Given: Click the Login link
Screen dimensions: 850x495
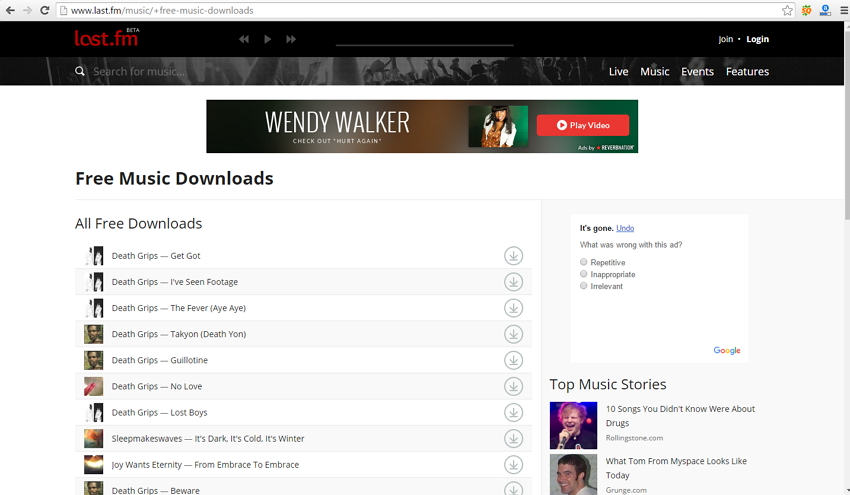Looking at the screenshot, I should pos(757,39).
